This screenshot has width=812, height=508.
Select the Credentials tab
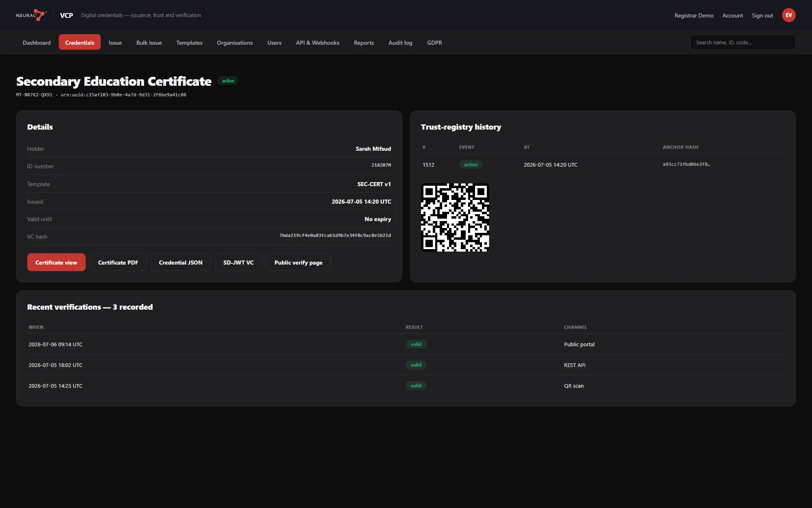point(80,42)
